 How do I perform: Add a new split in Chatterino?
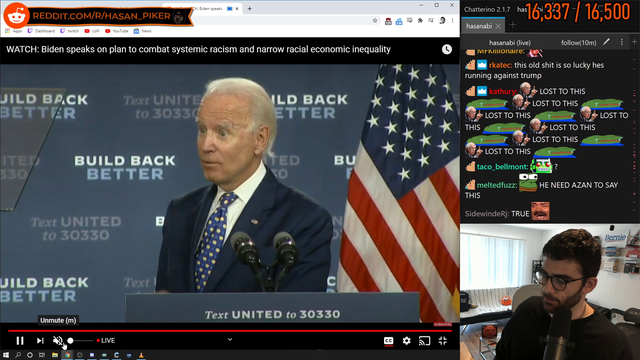(634, 42)
